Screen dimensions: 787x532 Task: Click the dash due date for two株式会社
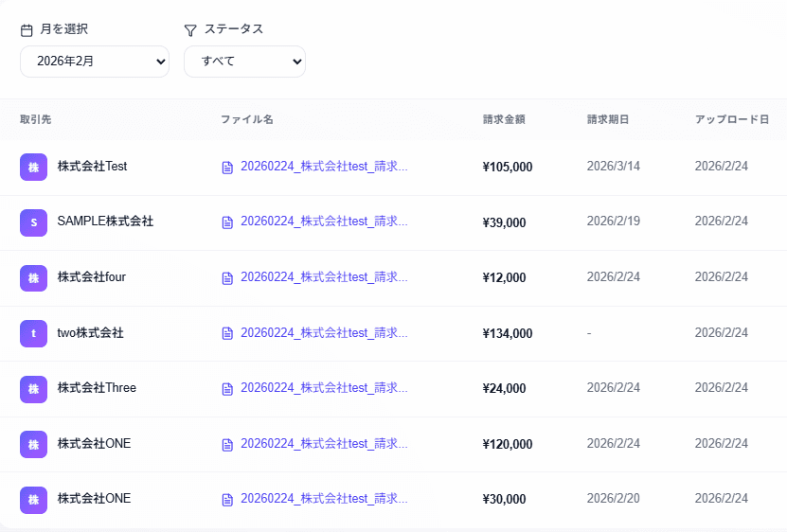589,333
